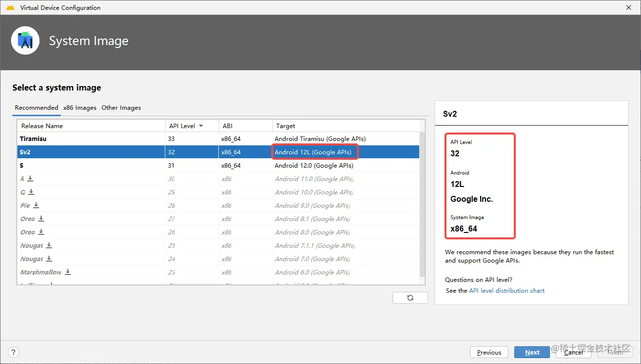Select the Marshmallow release name
This screenshot has width=641, height=364.
[x=41, y=272]
